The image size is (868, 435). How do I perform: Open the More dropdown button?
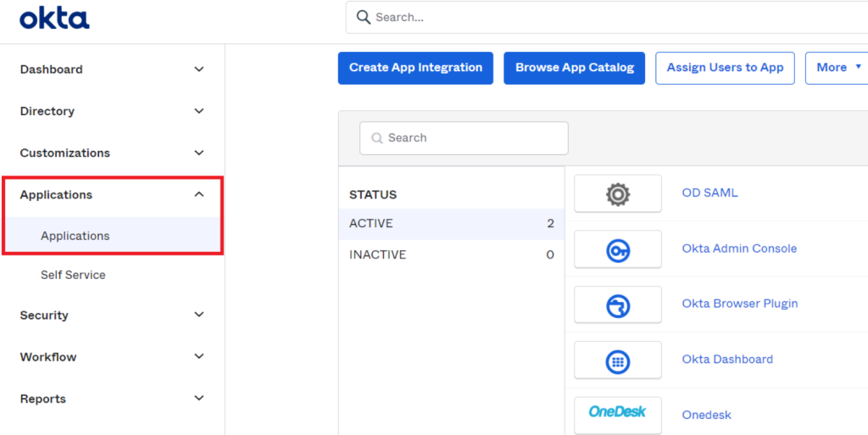[x=837, y=68]
